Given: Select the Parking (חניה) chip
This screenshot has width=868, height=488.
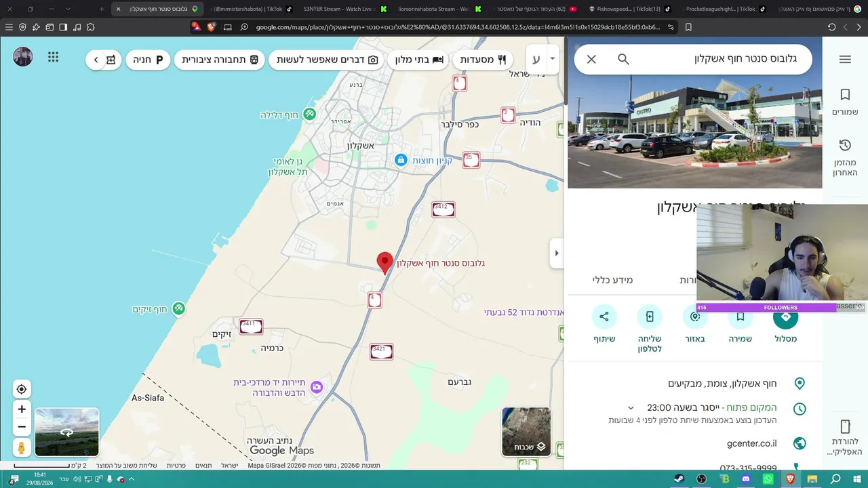Looking at the screenshot, I should pos(148,60).
